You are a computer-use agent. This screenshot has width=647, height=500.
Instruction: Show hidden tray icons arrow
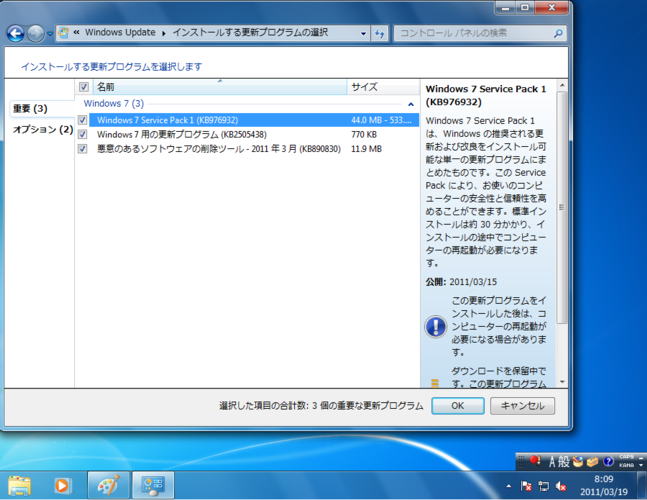pos(508,487)
